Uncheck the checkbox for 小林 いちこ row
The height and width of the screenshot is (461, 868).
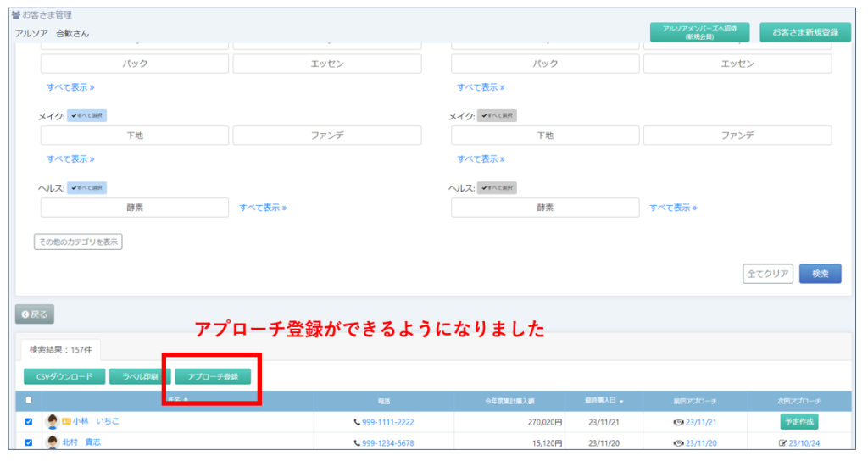tap(29, 422)
